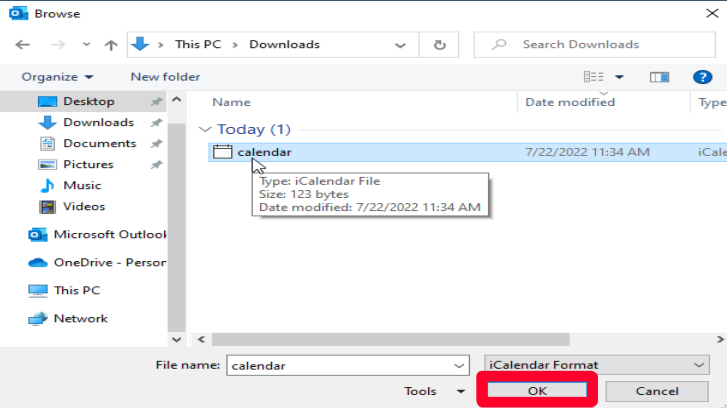The width and height of the screenshot is (727, 408).
Task: Refresh the Downloads folder view
Action: tap(439, 45)
